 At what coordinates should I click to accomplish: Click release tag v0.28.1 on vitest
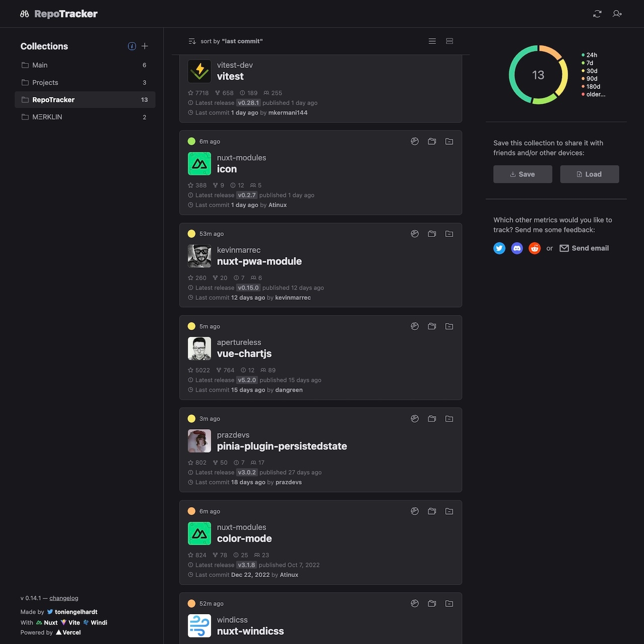click(249, 103)
